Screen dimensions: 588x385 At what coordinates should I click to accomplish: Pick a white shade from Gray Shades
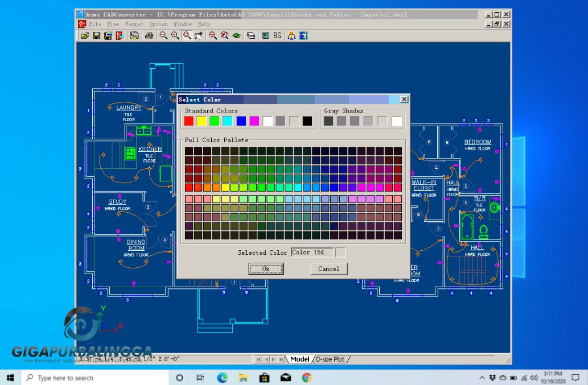click(397, 121)
